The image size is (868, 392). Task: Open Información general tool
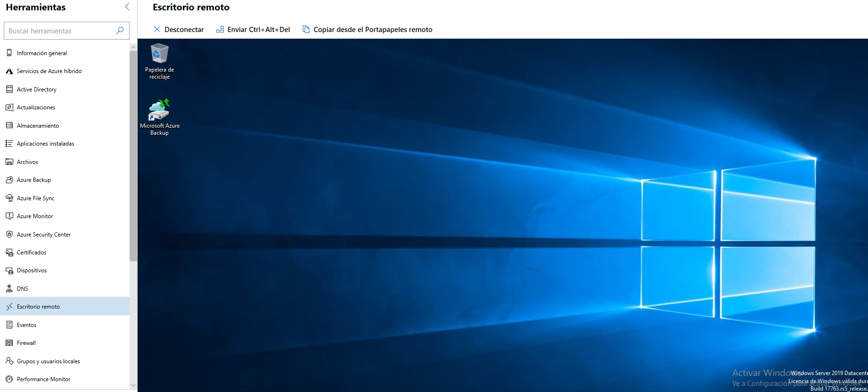point(42,53)
